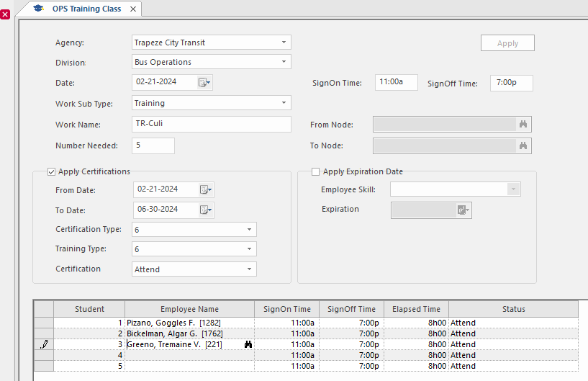Click binoculars lookup icon in Greeno row
This screenshot has height=381, width=588.
pos(248,344)
